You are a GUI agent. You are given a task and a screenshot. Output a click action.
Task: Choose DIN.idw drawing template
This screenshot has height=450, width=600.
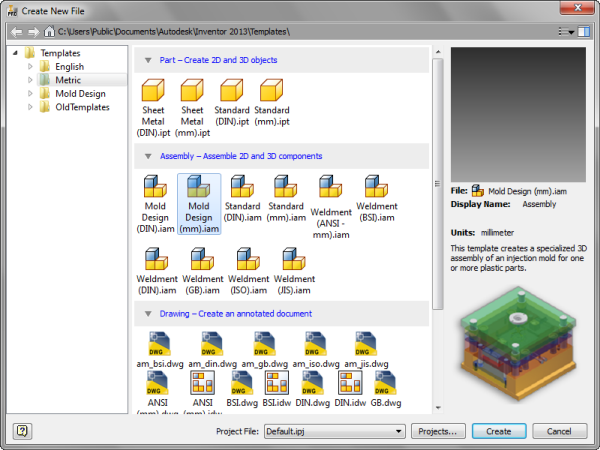tap(350, 390)
